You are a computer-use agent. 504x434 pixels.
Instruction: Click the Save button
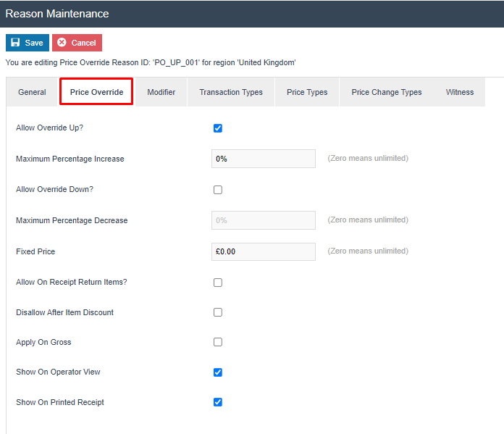click(x=28, y=43)
